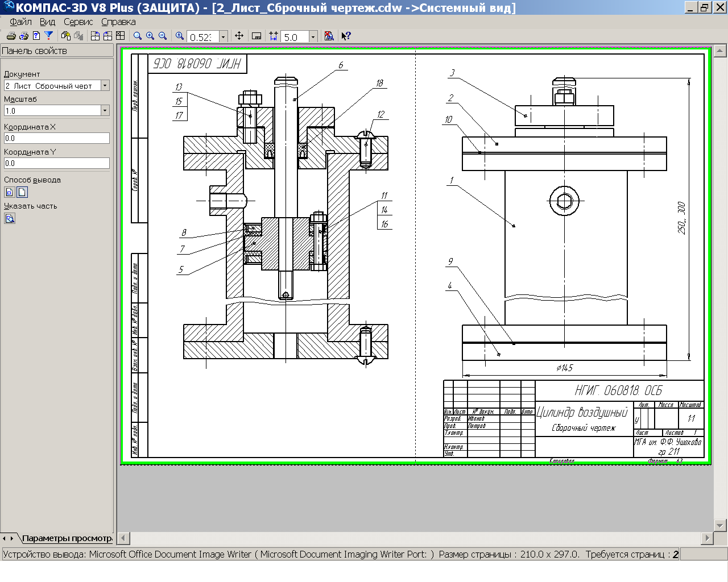Select the zoom window magnifier tool
The height and width of the screenshot is (582, 728).
(138, 36)
